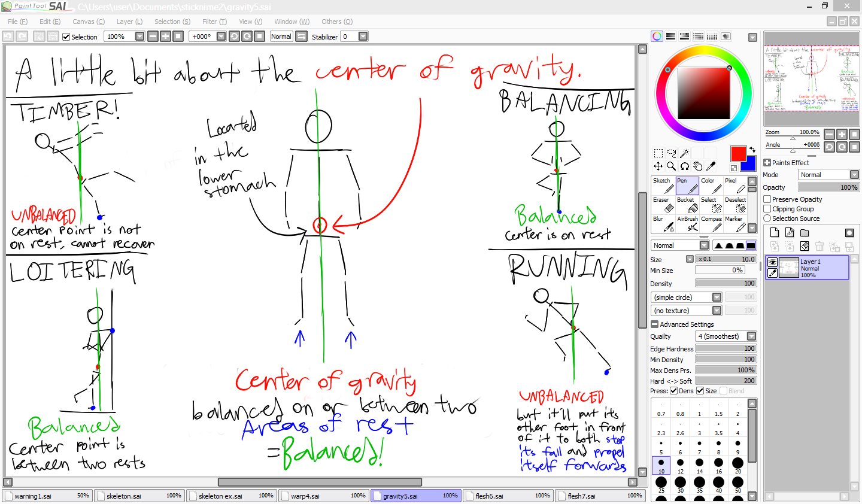Screen dimensions: 862x504
Task: Open the Stabilizer dropdown
Action: (x=363, y=37)
